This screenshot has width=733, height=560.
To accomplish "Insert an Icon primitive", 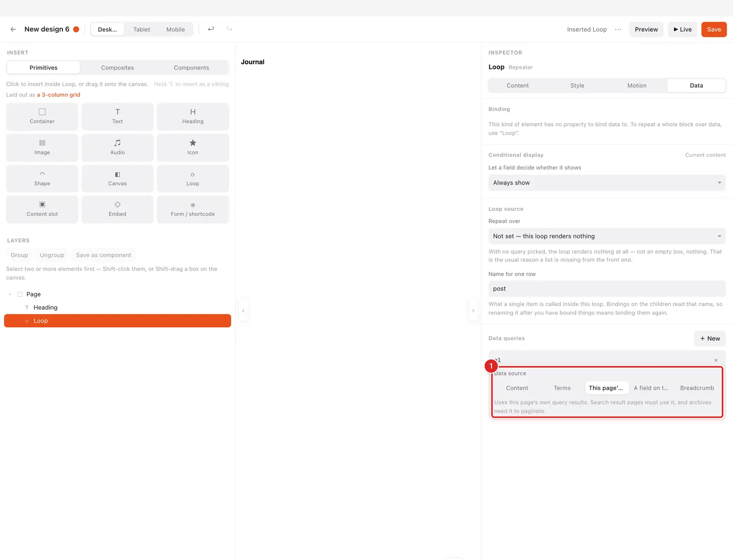I will coord(193,148).
